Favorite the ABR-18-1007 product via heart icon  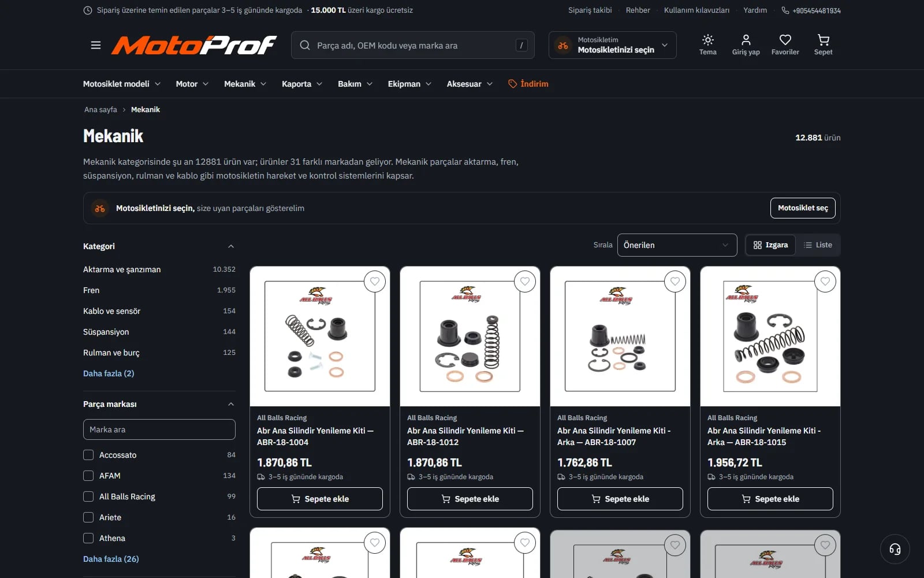coord(675,281)
